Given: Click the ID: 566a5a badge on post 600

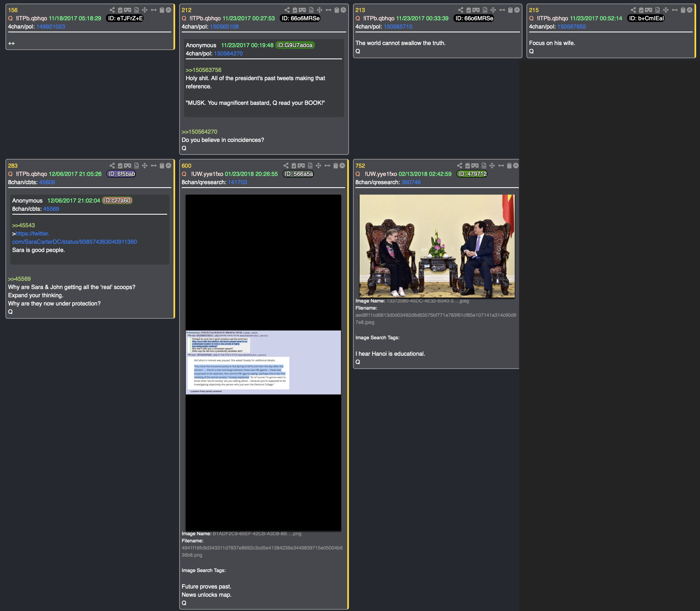Looking at the screenshot, I should [299, 174].
